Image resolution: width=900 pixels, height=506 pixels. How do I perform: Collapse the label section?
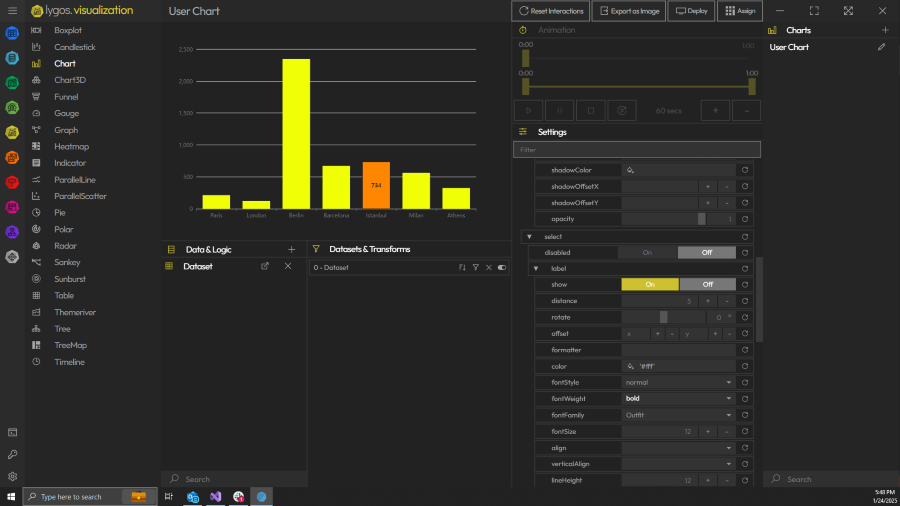[x=536, y=268]
